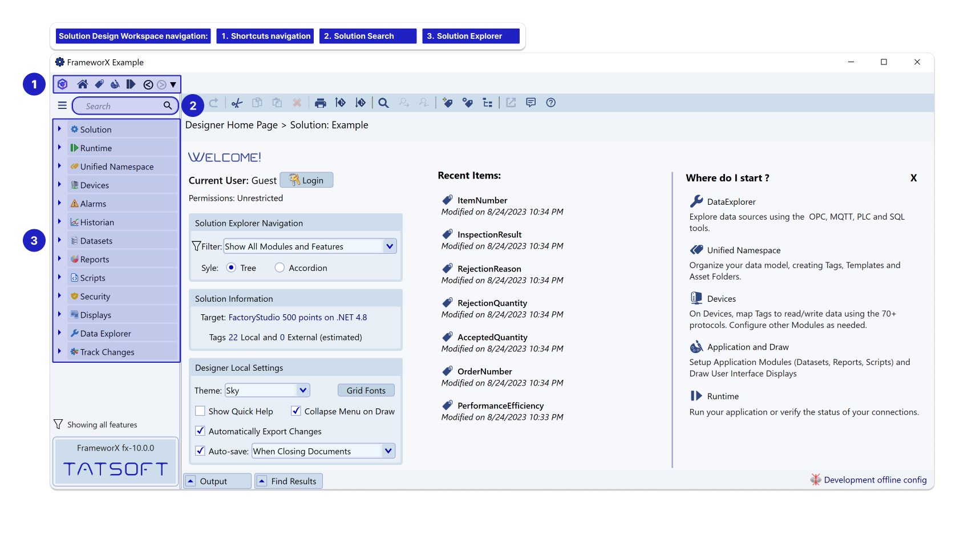Open the Filter modules dropdown

(389, 246)
